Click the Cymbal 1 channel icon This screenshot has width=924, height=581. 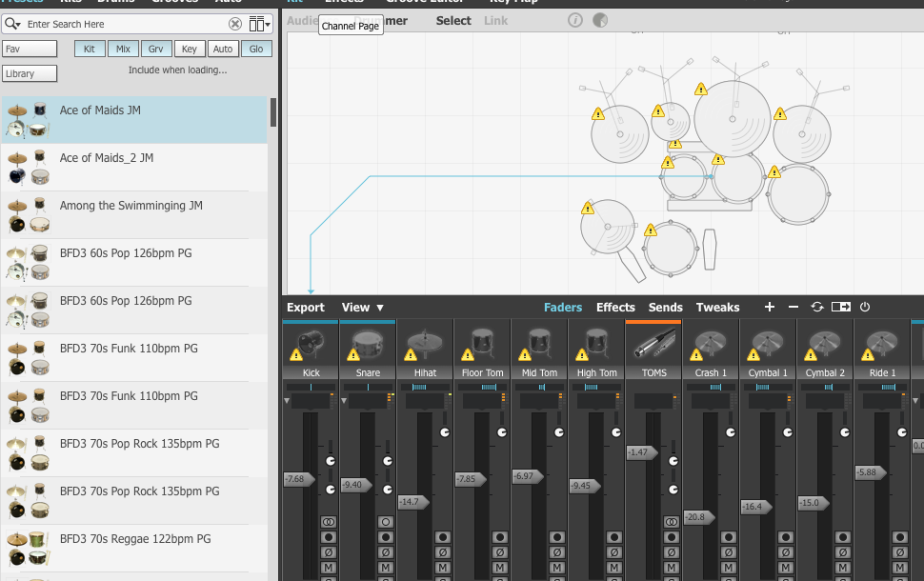[768, 344]
